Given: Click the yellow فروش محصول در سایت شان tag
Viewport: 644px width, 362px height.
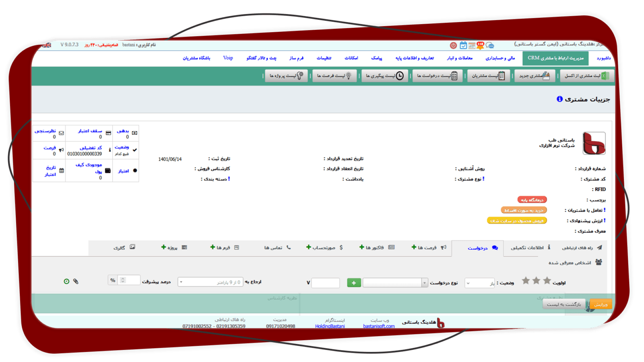Looking at the screenshot, I should point(517,220).
